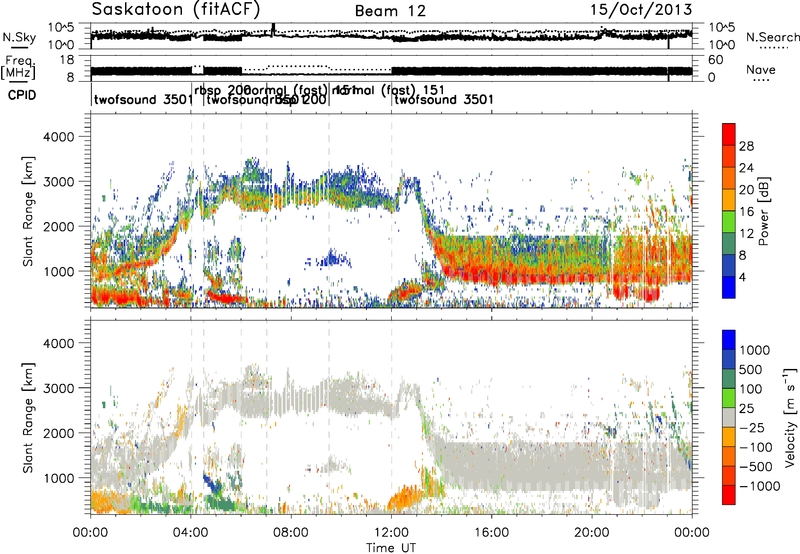The image size is (800, 554).
Task: Click the Slant Range axis title of velocity panel
Action: pyautogui.click(x=28, y=418)
